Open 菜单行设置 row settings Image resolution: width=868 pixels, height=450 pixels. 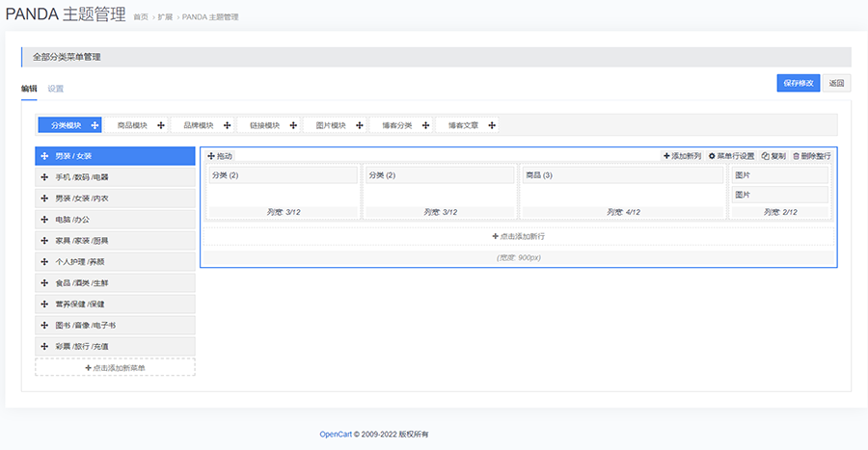(731, 156)
